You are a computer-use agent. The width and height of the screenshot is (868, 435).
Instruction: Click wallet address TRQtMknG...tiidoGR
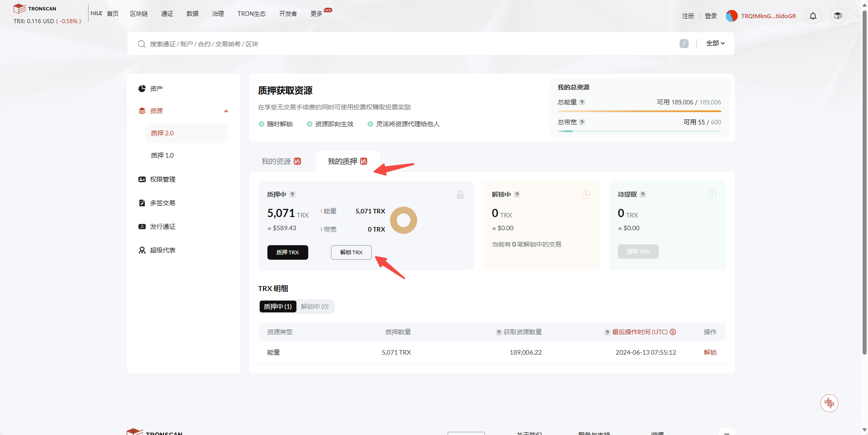click(769, 16)
